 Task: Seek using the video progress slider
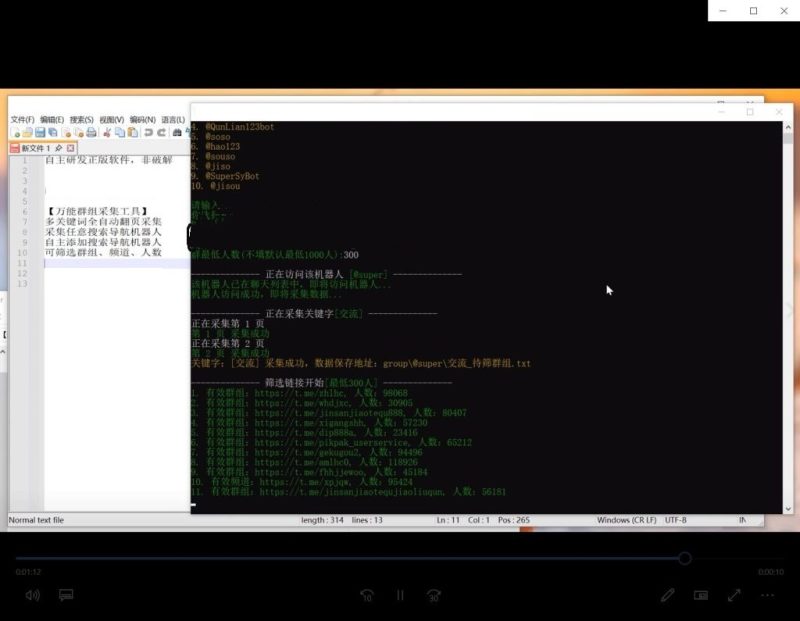[685, 558]
